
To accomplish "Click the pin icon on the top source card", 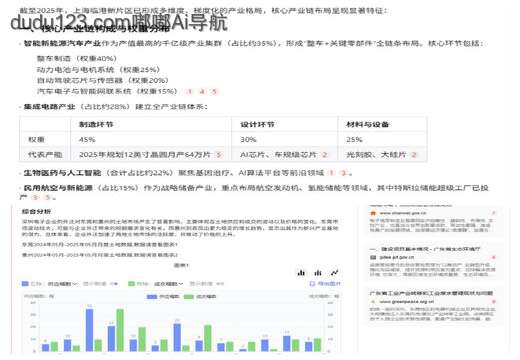I will click(x=494, y=213).
